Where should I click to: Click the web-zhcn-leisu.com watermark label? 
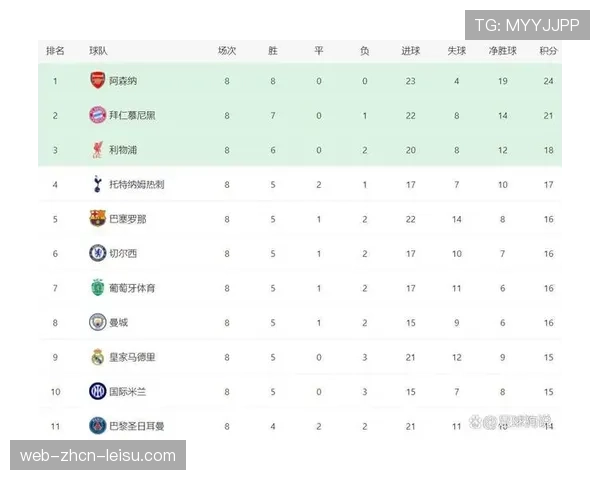pyautogui.click(x=98, y=456)
